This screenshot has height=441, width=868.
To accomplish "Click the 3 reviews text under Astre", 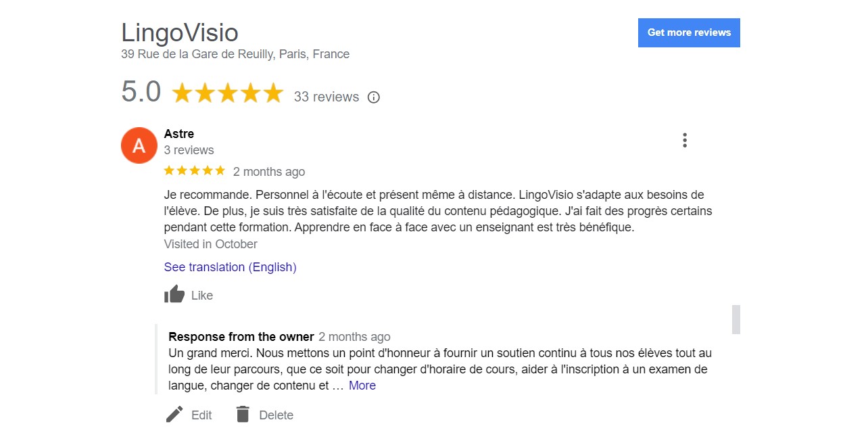I will [x=189, y=149].
